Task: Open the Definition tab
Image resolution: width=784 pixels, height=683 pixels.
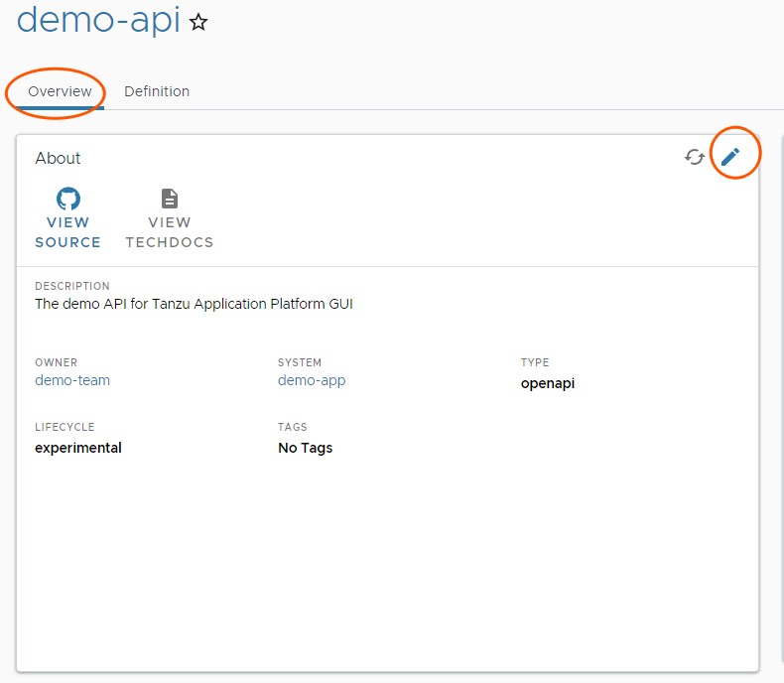Action: [x=157, y=91]
